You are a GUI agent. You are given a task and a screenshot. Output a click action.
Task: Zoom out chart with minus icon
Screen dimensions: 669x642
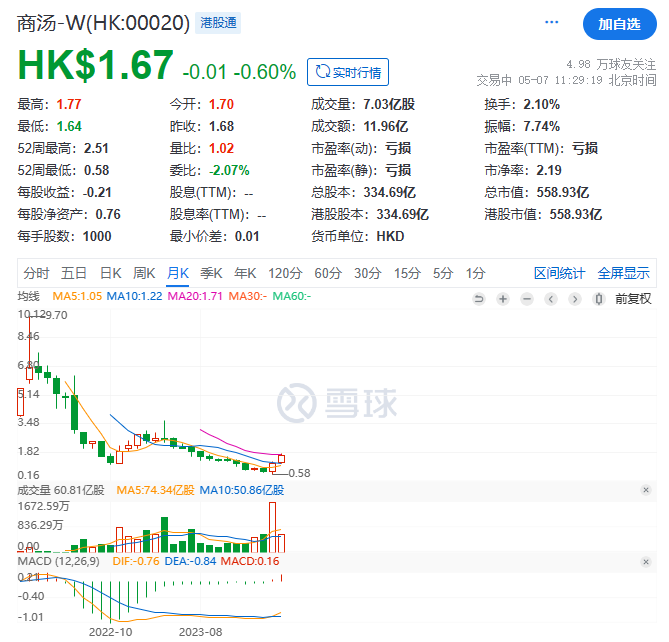click(x=527, y=299)
